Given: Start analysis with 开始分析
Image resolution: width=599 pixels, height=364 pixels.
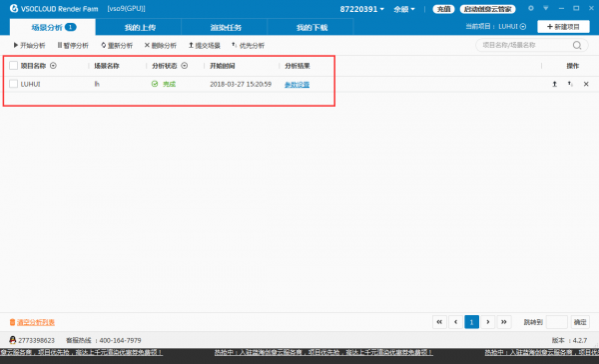Looking at the screenshot, I should (29, 46).
